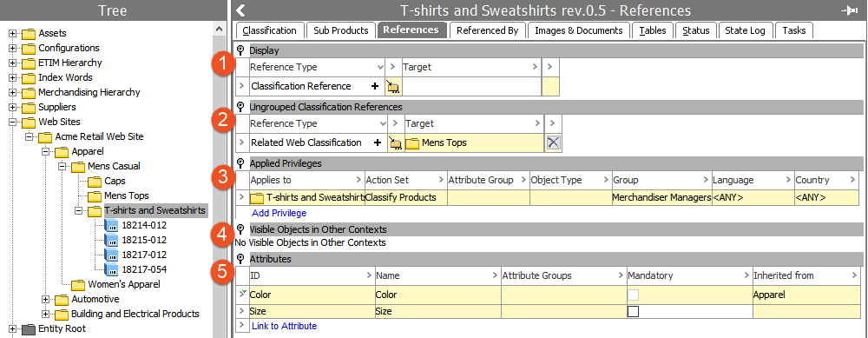
Task: Click the plus icon beside Classification Reference
Action: (375, 86)
